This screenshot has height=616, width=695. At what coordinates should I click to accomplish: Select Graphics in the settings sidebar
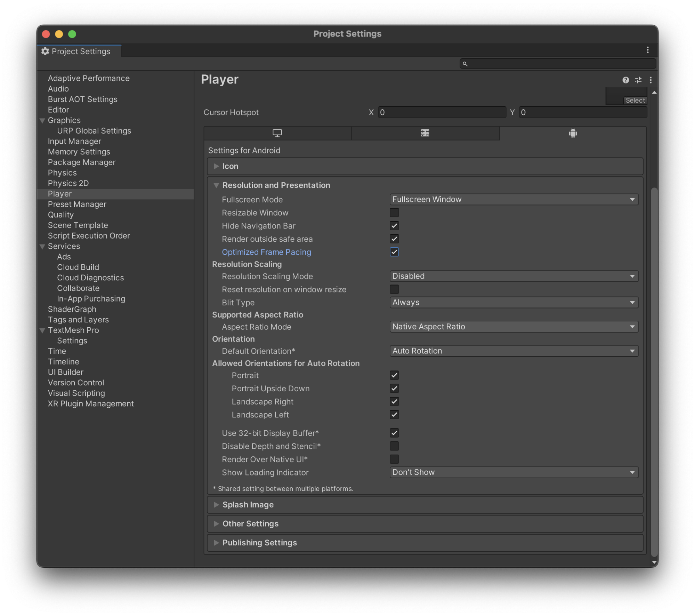(x=64, y=120)
